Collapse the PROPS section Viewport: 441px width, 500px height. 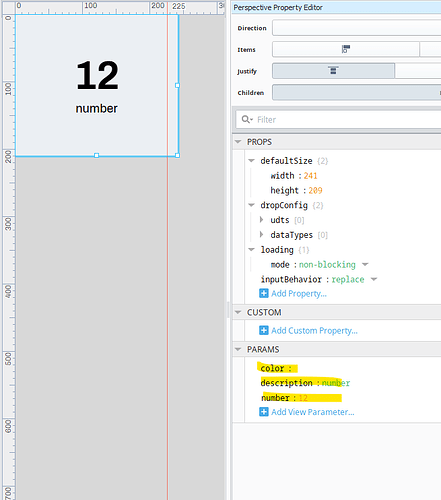point(238,142)
